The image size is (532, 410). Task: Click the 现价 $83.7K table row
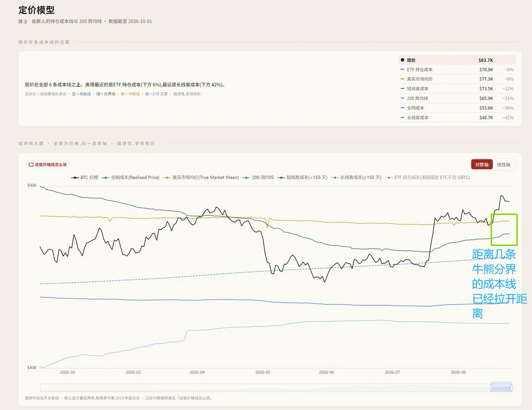coord(457,60)
